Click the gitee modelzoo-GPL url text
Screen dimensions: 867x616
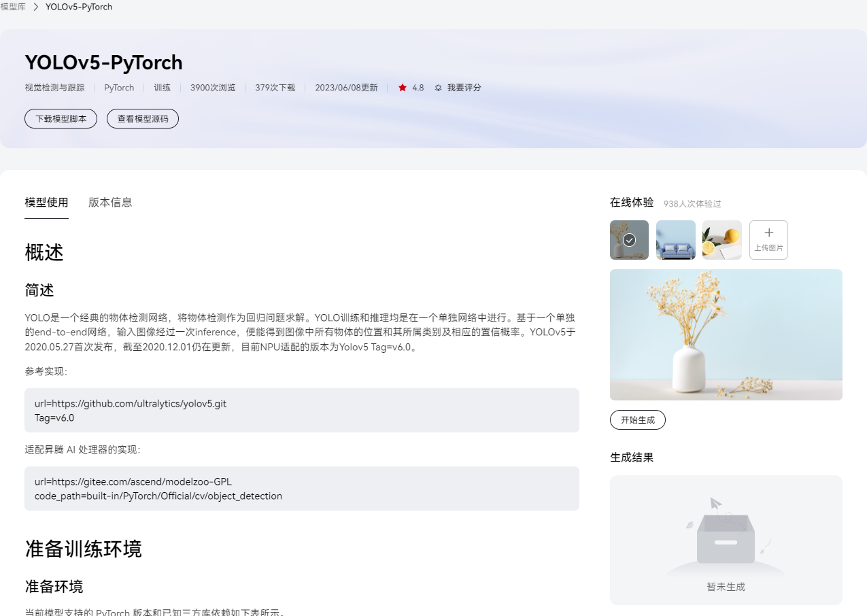pyautogui.click(x=133, y=481)
